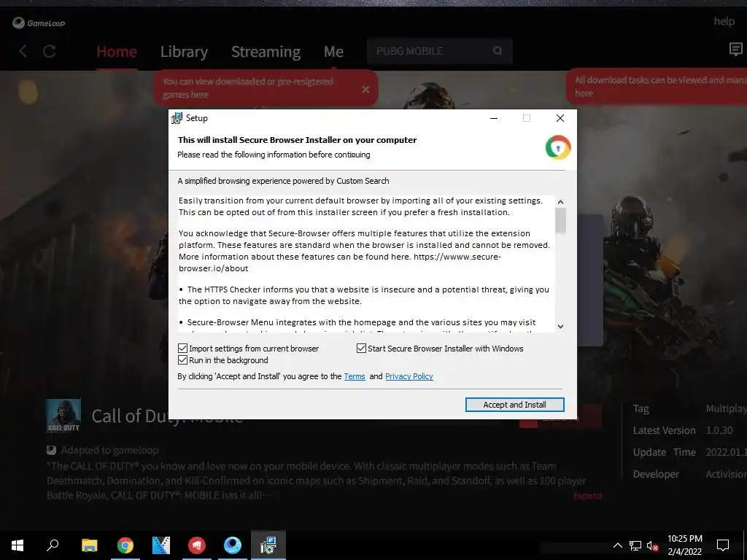Expand the game description
This screenshot has width=747, height=560.
tap(587, 496)
